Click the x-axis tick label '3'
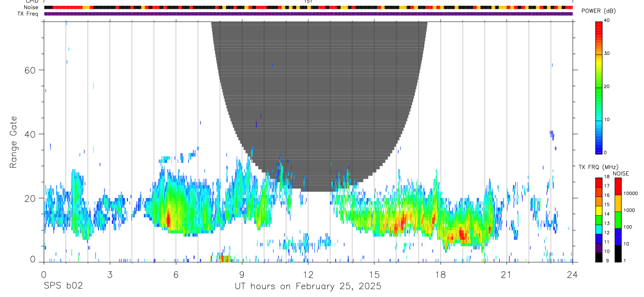This screenshot has width=644, height=297. [x=110, y=274]
